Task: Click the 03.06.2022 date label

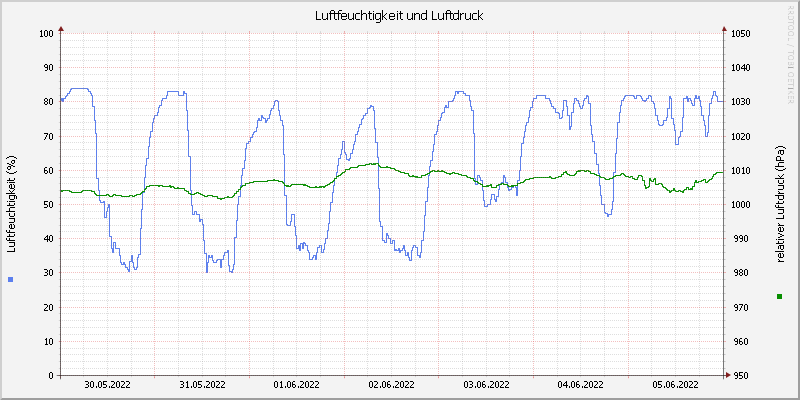Action: click(486, 385)
